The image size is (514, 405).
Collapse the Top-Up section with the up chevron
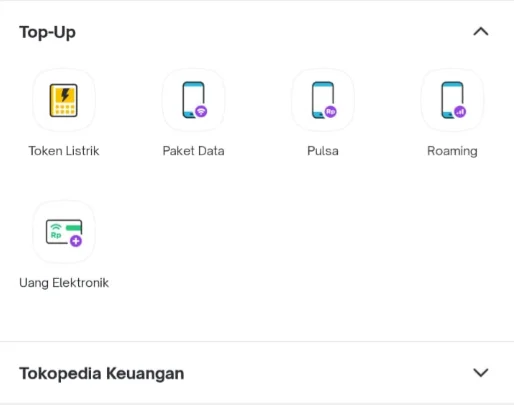(481, 32)
